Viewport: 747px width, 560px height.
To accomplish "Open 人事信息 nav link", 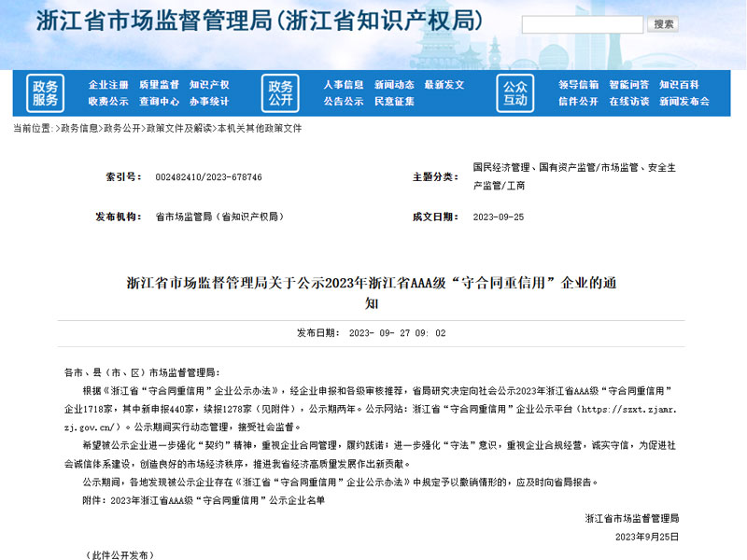I will pos(344,85).
